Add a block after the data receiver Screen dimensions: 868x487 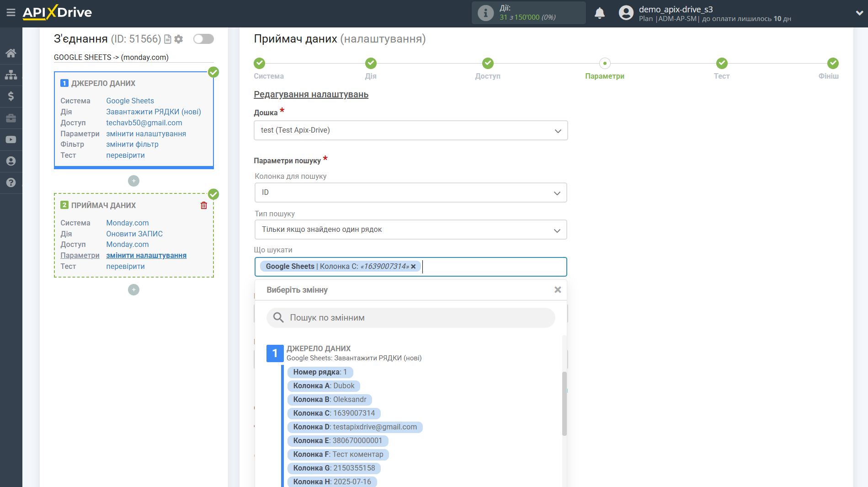pos(133,290)
